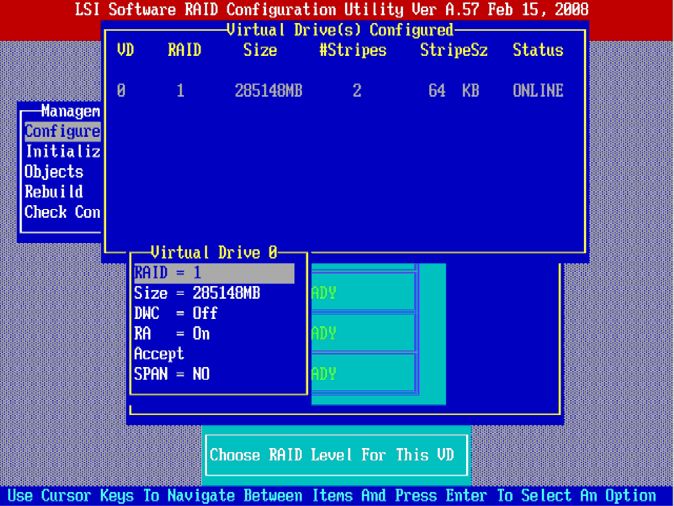Viewport: 674px width, 506px height.
Task: Choose Objects in the Management menu
Action: (54, 172)
